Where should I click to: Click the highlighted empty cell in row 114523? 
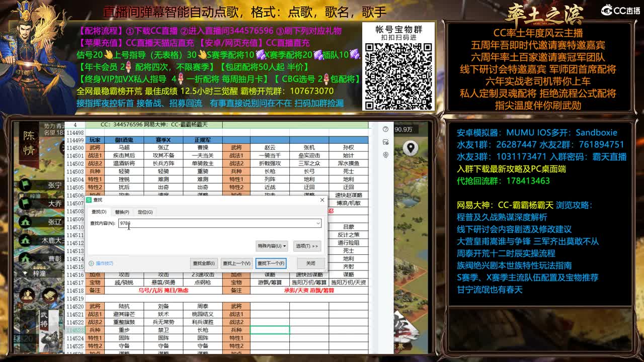click(270, 330)
